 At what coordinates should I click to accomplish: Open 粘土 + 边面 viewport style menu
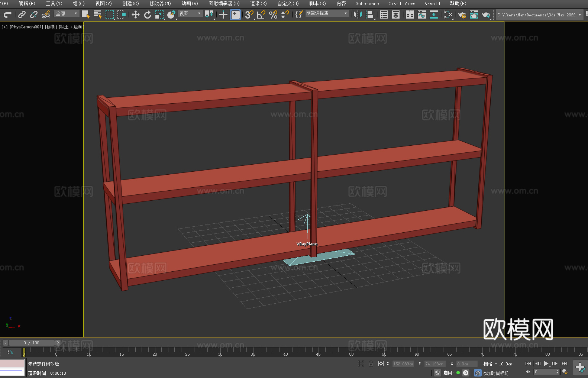(x=71, y=27)
